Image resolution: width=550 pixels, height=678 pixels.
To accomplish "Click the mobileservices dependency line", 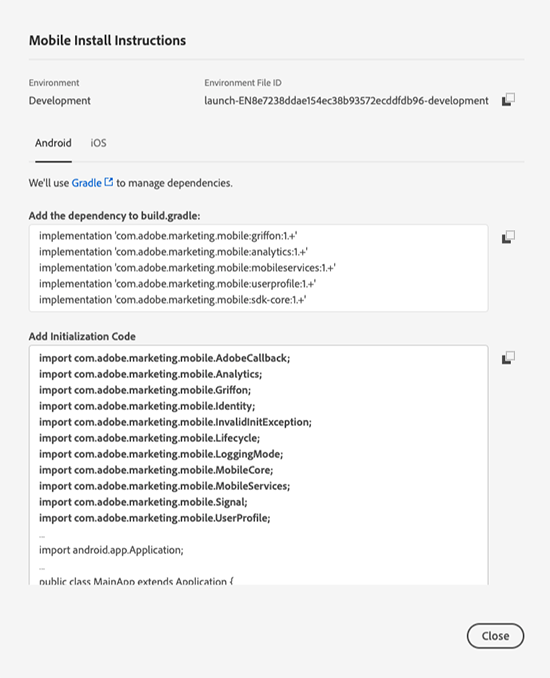I will (x=187, y=268).
